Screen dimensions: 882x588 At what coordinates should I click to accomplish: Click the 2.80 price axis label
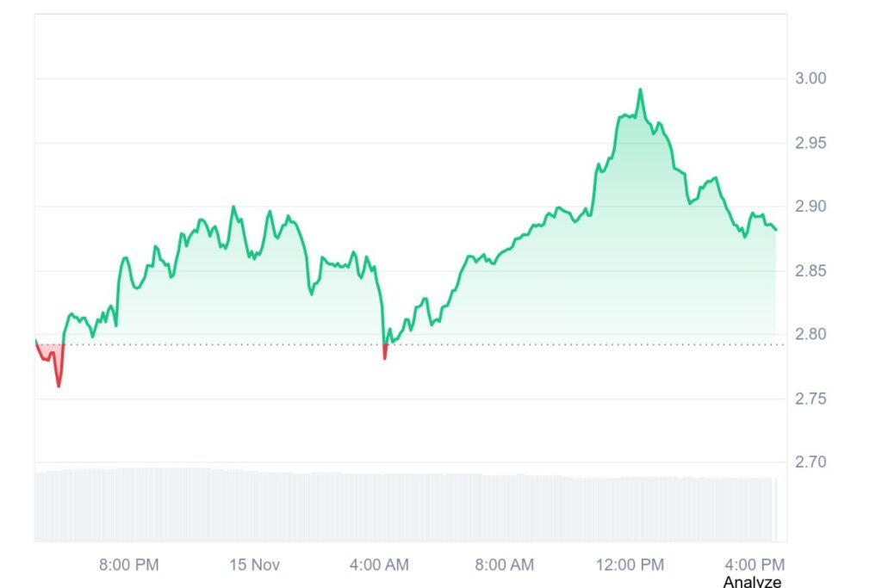pos(810,335)
